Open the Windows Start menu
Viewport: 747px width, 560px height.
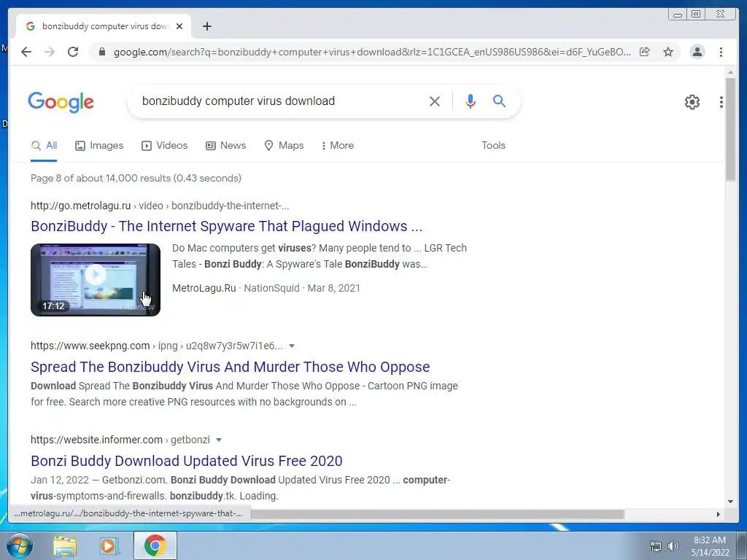(19, 545)
